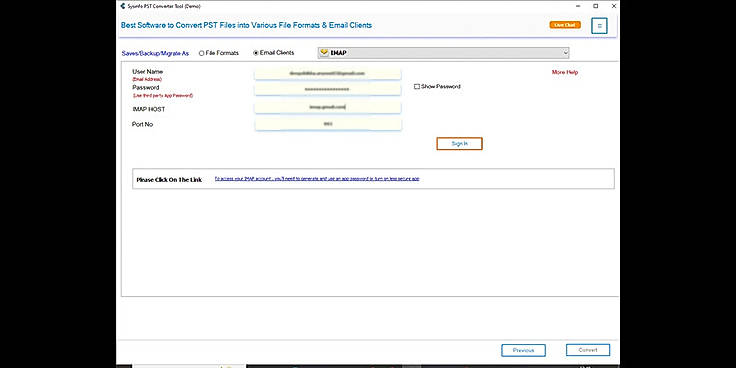
Task: Go back with the Previous button
Action: [523, 350]
